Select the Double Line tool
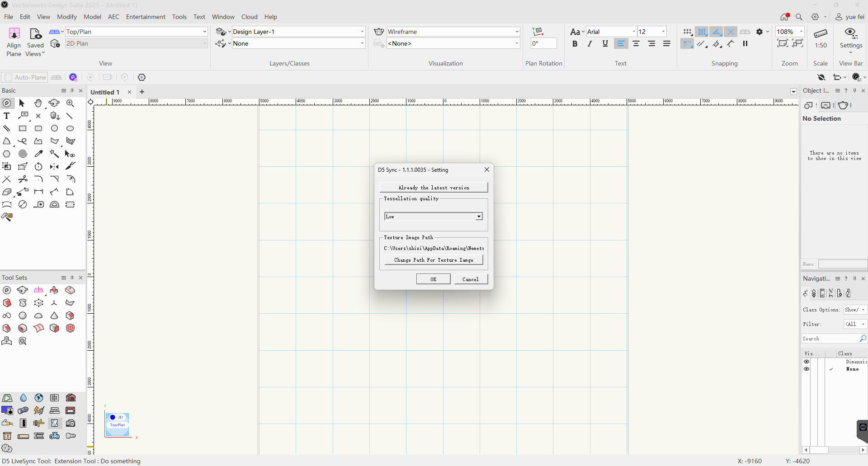Image resolution: width=868 pixels, height=466 pixels. point(7,129)
